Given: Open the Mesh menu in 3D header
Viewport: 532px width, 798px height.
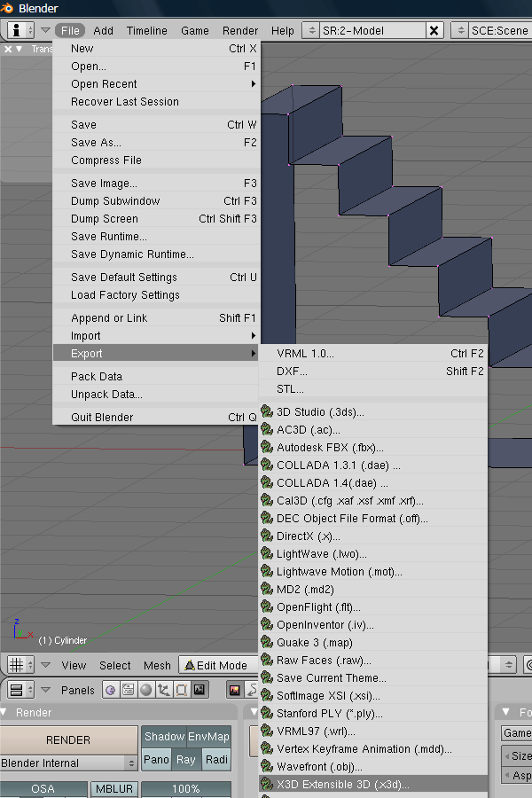Looking at the screenshot, I should pyautogui.click(x=157, y=665).
